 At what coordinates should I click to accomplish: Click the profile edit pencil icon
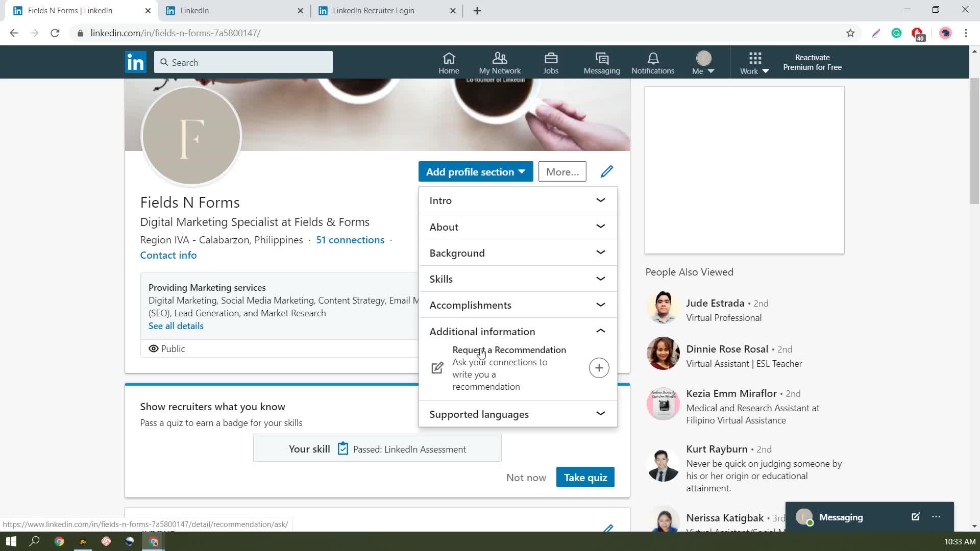point(606,171)
